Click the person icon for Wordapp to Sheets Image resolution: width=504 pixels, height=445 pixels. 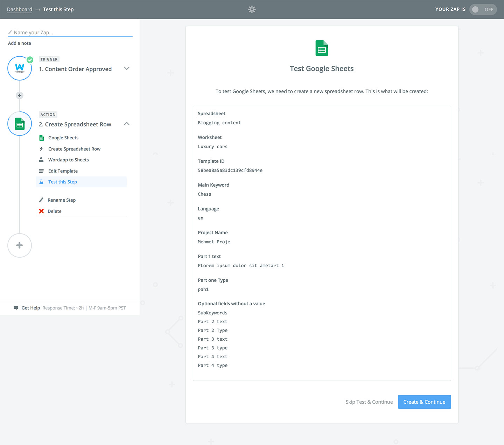[41, 160]
